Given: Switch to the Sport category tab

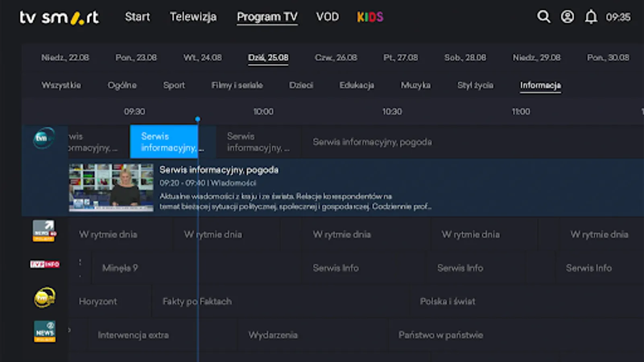Looking at the screenshot, I should coord(174,85).
